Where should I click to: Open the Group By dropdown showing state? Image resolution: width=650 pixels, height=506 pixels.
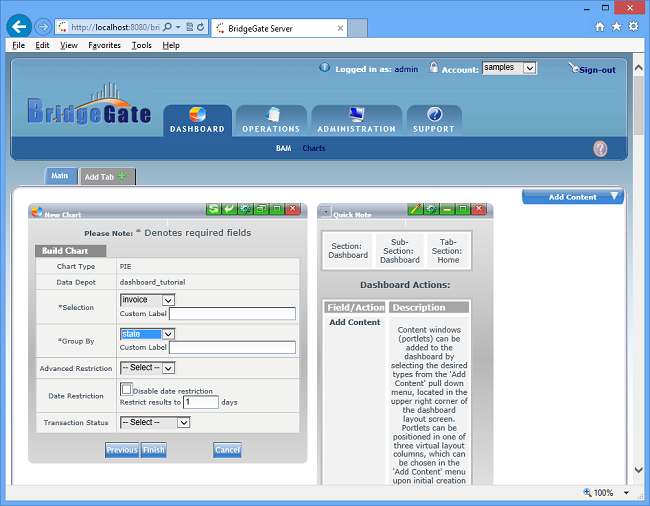point(147,334)
